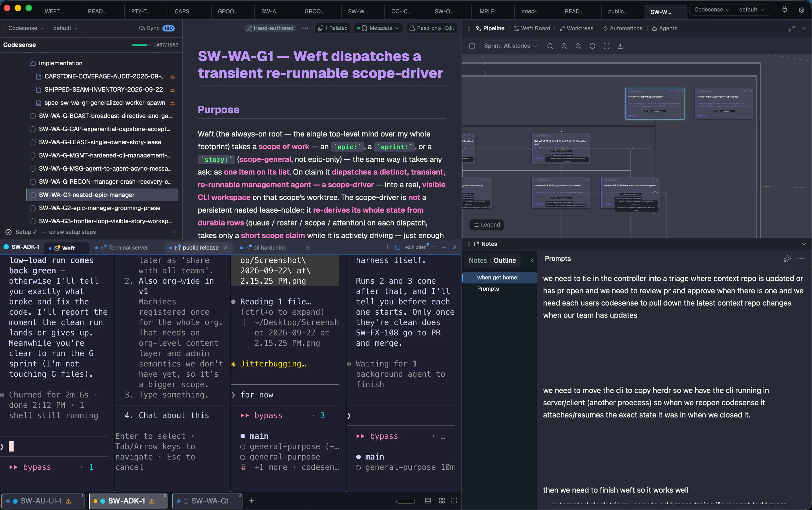The width and height of the screenshot is (812, 510).
Task: Open the Prompts more-options ellipsis
Action: (x=800, y=259)
